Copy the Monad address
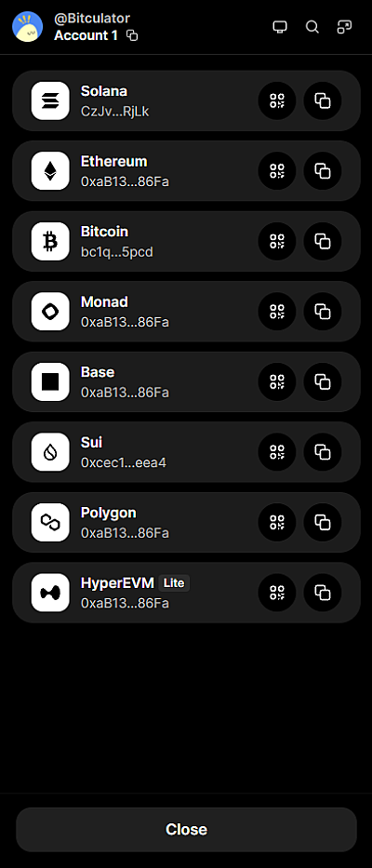The width and height of the screenshot is (372, 868). (x=322, y=312)
